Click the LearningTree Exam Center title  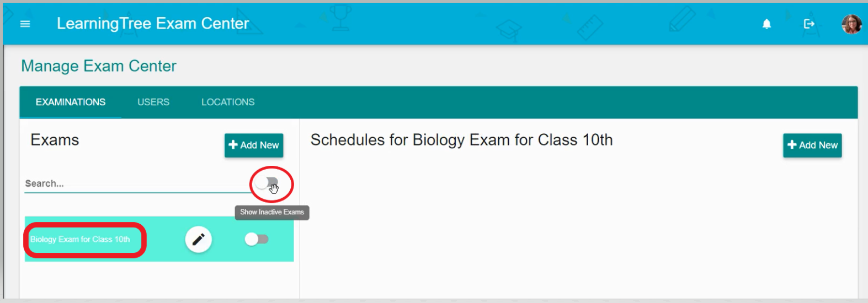[x=153, y=24]
